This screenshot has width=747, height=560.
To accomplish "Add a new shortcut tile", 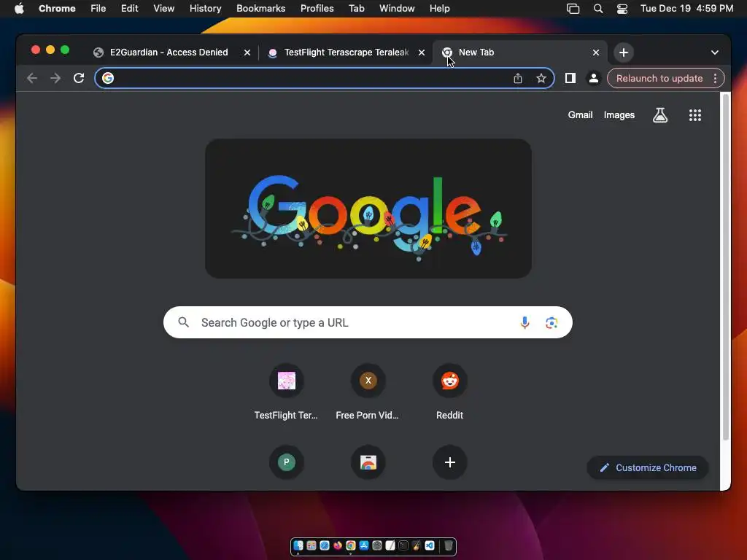I will [449, 462].
